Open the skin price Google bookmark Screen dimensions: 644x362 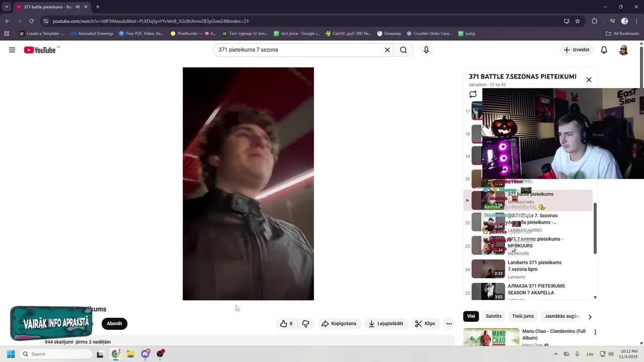tap(297, 34)
